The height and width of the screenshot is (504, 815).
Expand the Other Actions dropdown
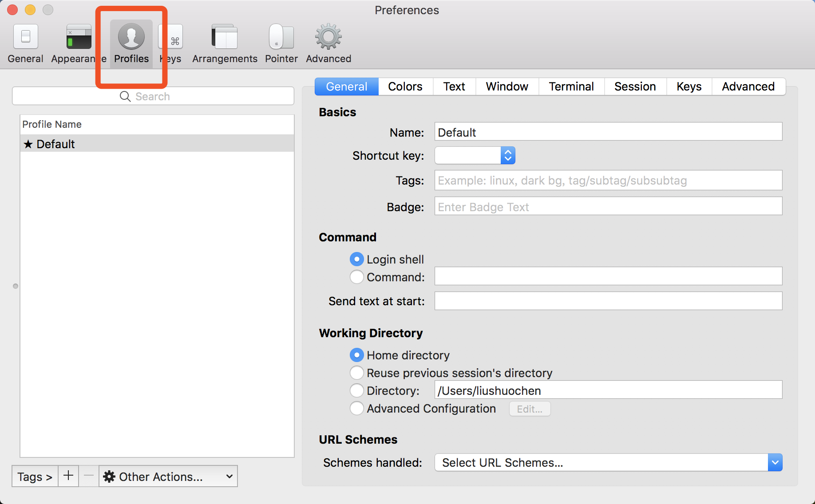point(229,476)
